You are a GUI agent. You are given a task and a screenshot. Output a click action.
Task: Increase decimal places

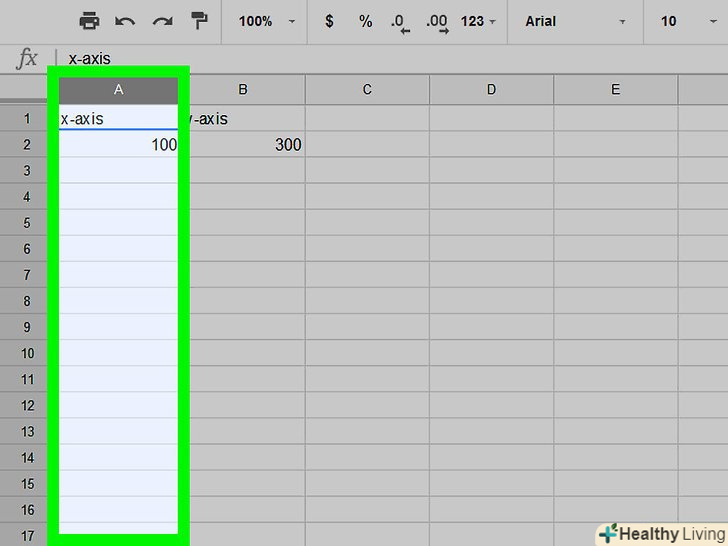(437, 22)
